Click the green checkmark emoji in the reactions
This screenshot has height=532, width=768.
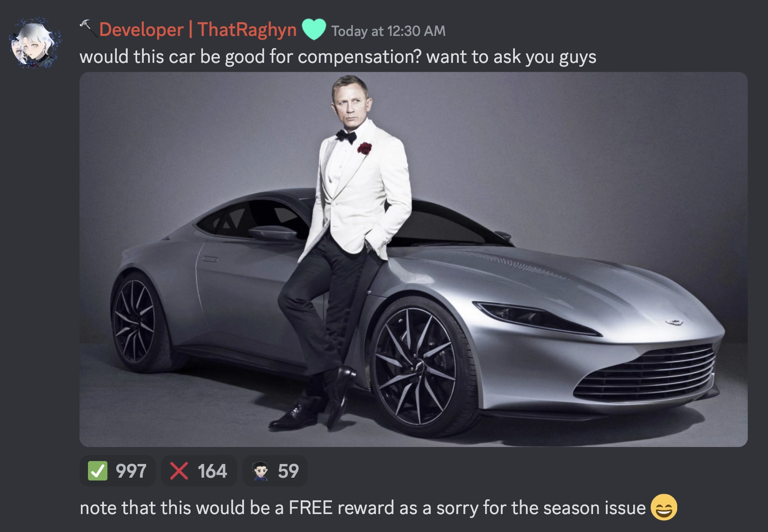click(x=97, y=471)
